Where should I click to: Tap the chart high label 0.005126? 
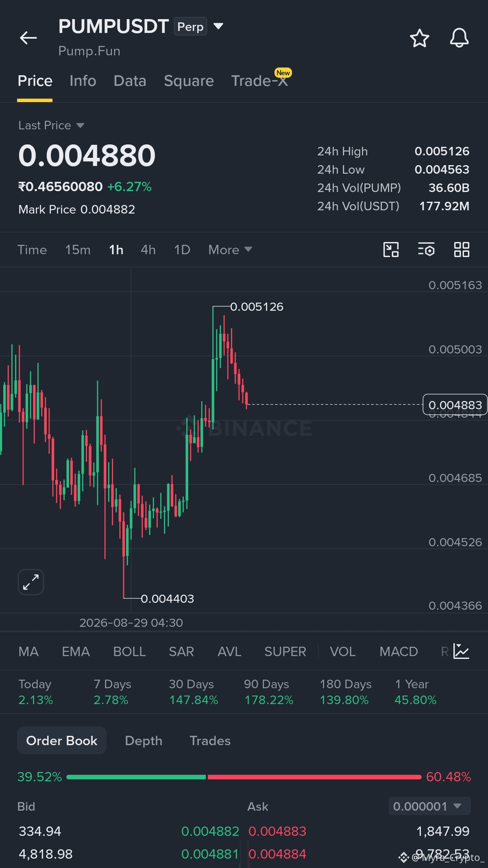[257, 307]
